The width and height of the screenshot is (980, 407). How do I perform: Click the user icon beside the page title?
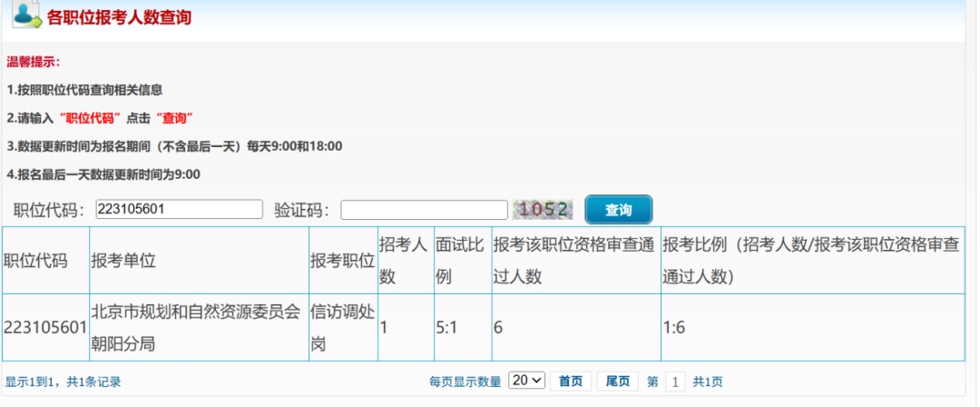(26, 15)
